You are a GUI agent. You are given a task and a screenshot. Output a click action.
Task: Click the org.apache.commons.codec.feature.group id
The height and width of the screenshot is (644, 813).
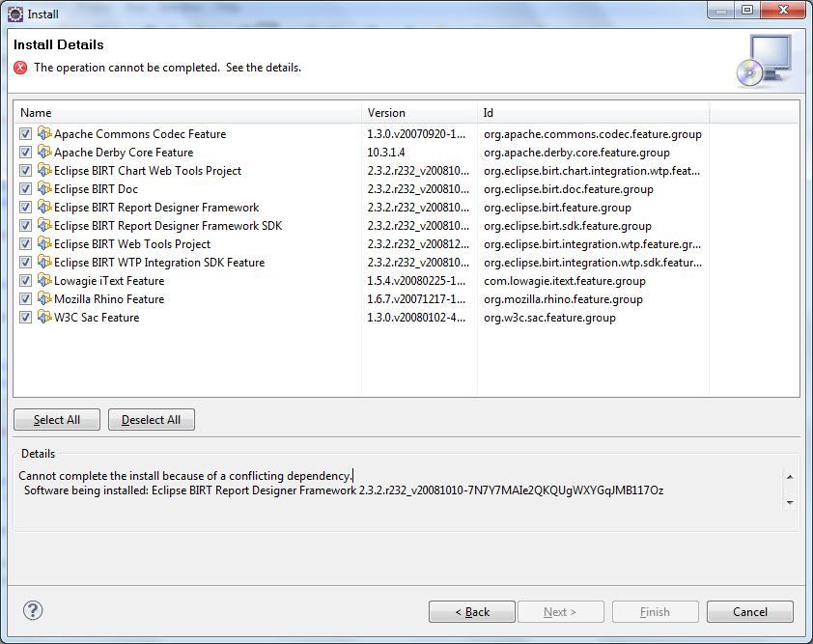[593, 134]
